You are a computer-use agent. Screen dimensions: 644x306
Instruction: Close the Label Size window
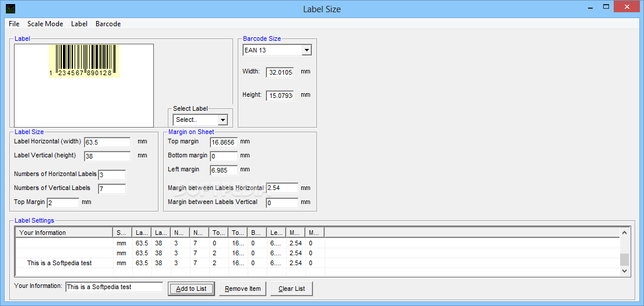[627, 7]
